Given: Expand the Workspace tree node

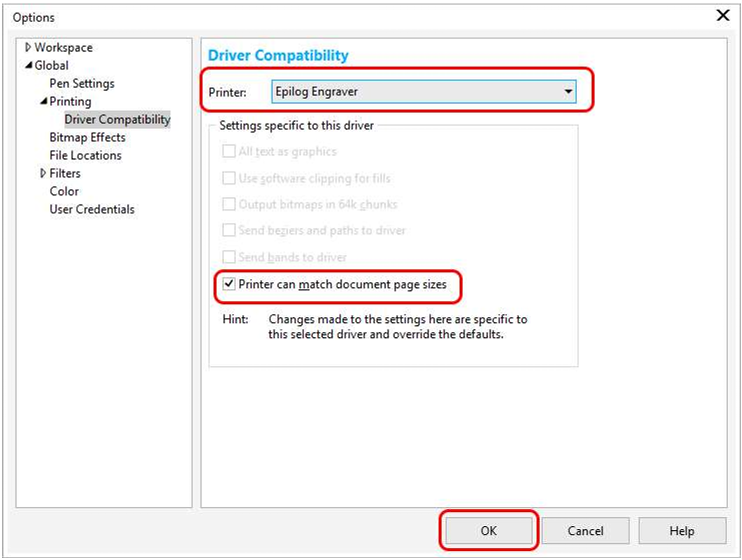Looking at the screenshot, I should (28, 47).
